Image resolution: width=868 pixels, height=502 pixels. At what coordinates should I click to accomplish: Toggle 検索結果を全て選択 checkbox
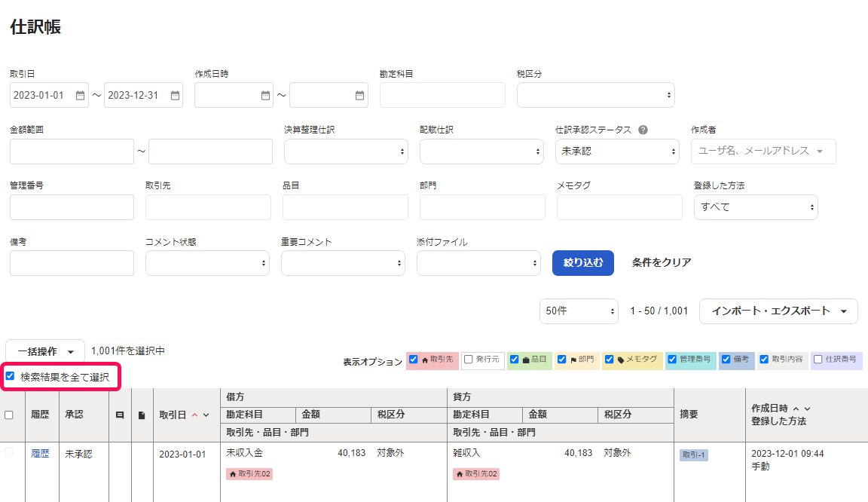(x=10, y=376)
